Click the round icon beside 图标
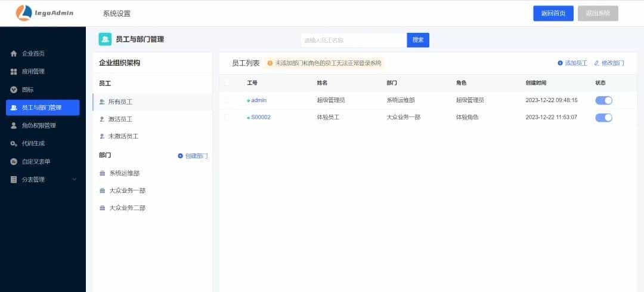This screenshot has width=644, height=292. (x=14, y=90)
